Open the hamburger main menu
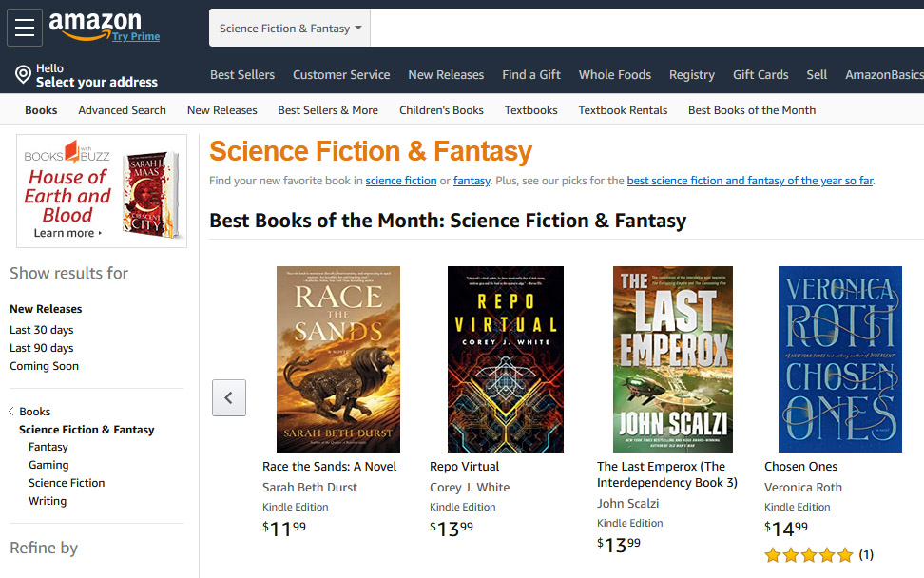 pos(25,28)
